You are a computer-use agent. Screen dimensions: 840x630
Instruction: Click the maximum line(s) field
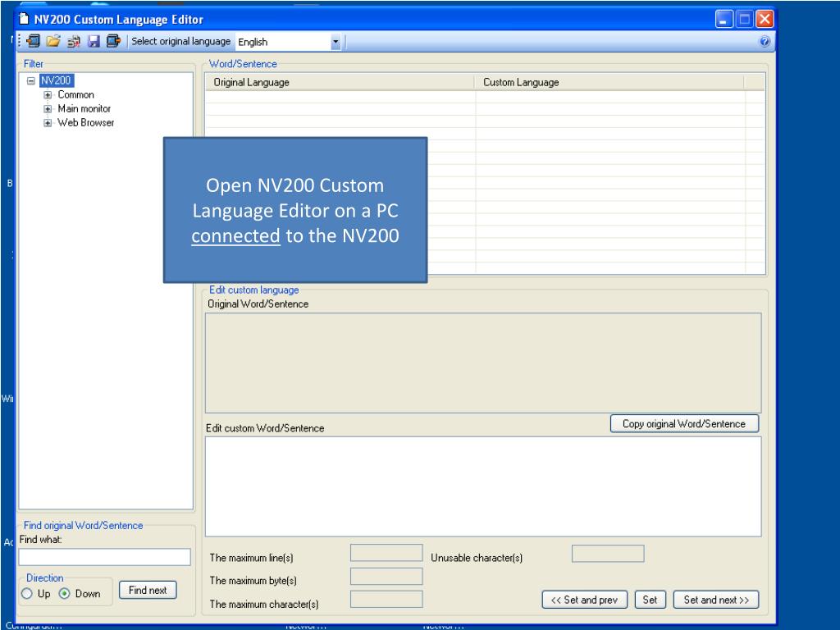tap(386, 553)
